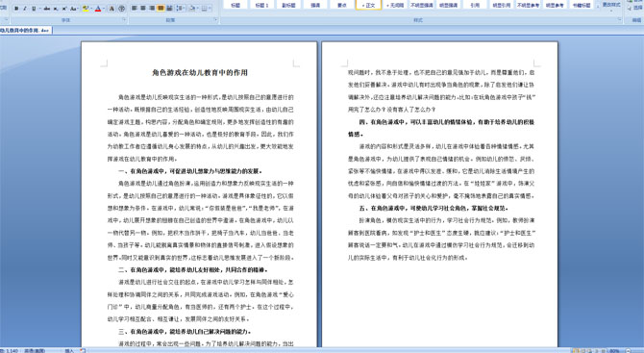This screenshot has height=353, width=644.
Task: Click the language indicator in status bar
Action: (x=35, y=350)
